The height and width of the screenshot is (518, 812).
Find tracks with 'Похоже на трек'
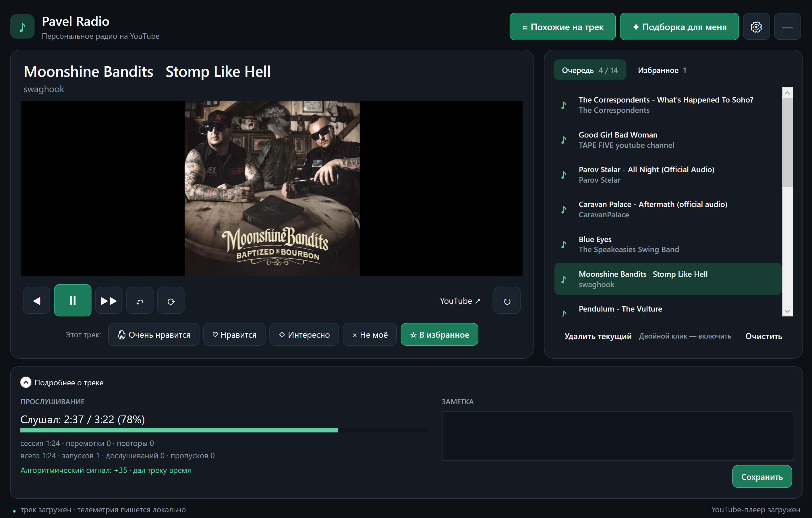pyautogui.click(x=562, y=27)
